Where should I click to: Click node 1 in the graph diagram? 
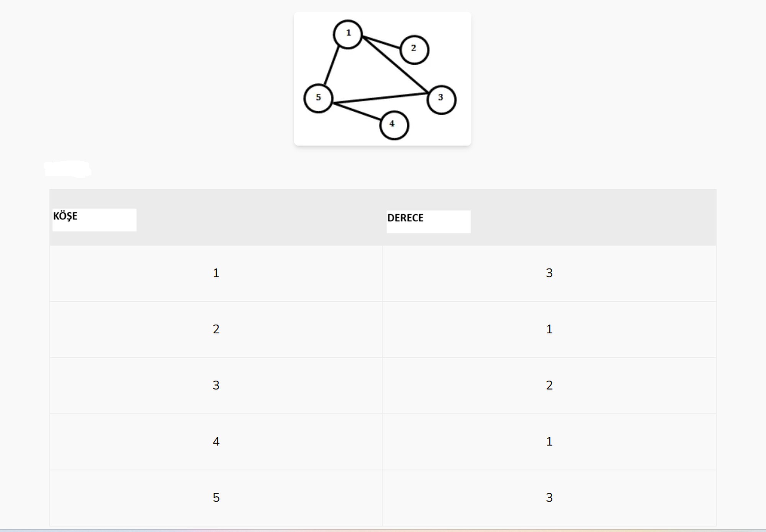tap(348, 34)
